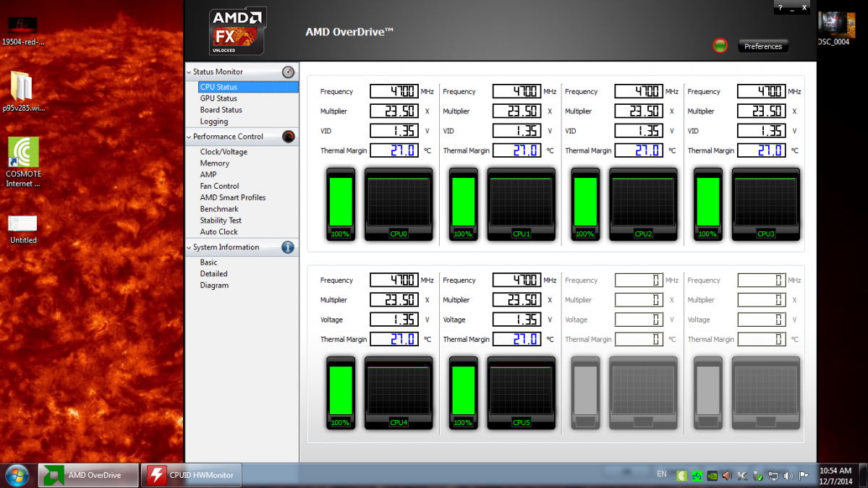
Task: Open the p95v285 folder on the desktop
Action: (x=23, y=92)
